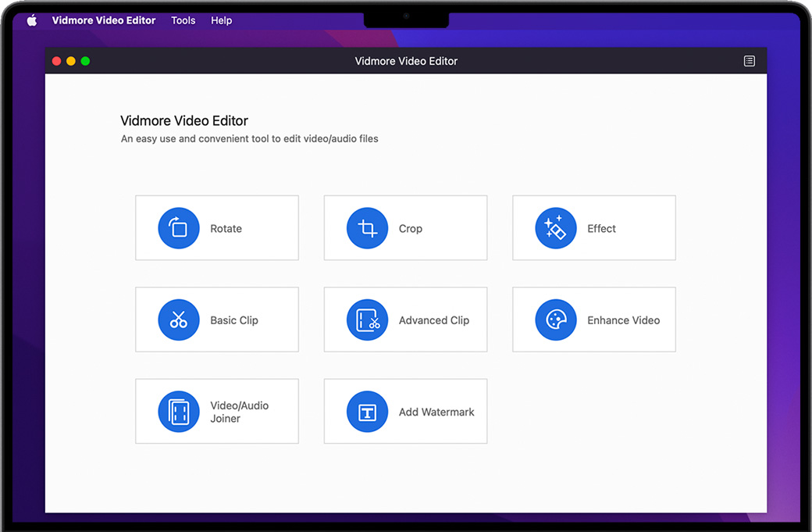This screenshot has height=532, width=812.
Task: Open the Help menu
Action: pos(221,20)
